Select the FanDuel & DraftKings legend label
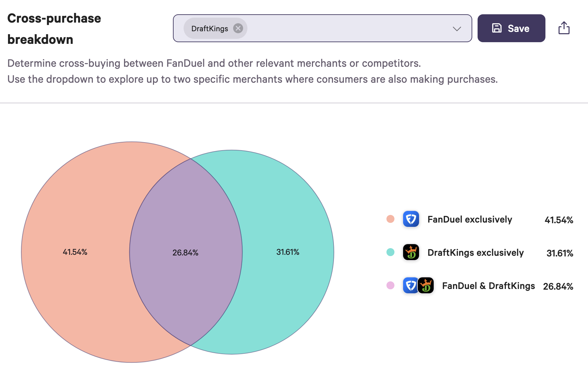 (488, 286)
